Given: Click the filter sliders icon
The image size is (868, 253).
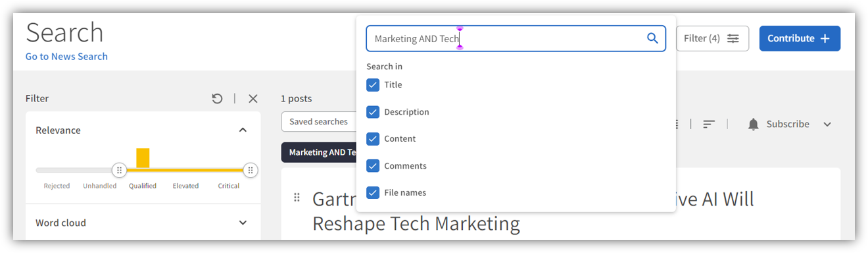Looking at the screenshot, I should 733,38.
